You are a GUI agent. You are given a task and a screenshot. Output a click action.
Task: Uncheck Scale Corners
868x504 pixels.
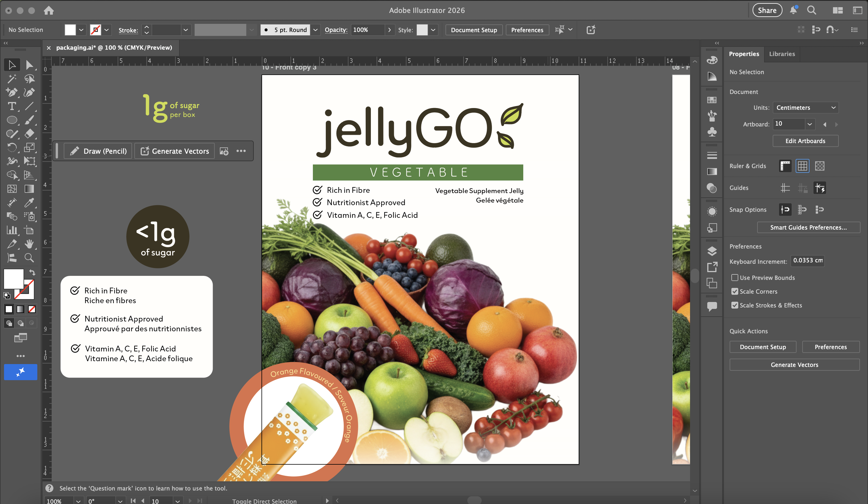pyautogui.click(x=734, y=291)
